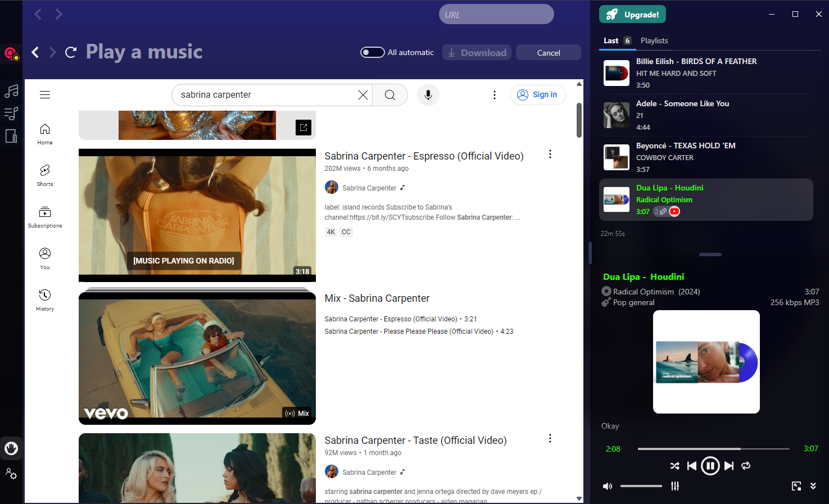Switch to the Playlists tab
The image size is (829, 504).
654,40
